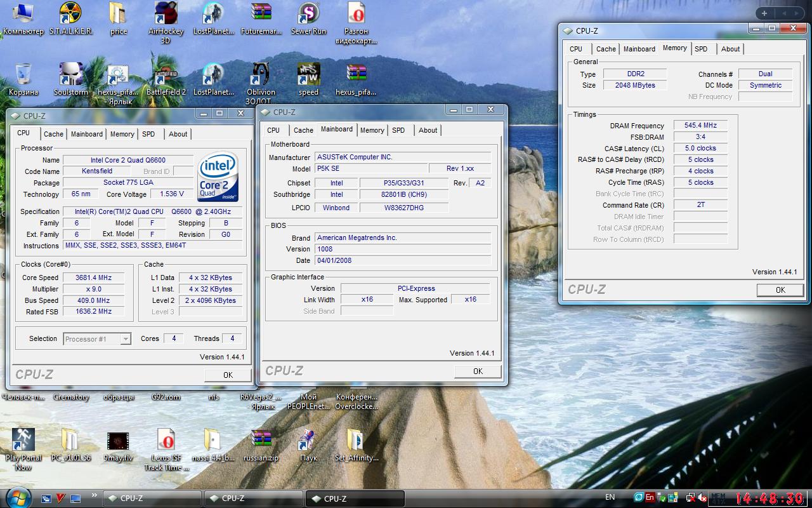This screenshot has width=812, height=508.
Task: Click the W83627DHG LPCIO field
Action: [x=403, y=208]
